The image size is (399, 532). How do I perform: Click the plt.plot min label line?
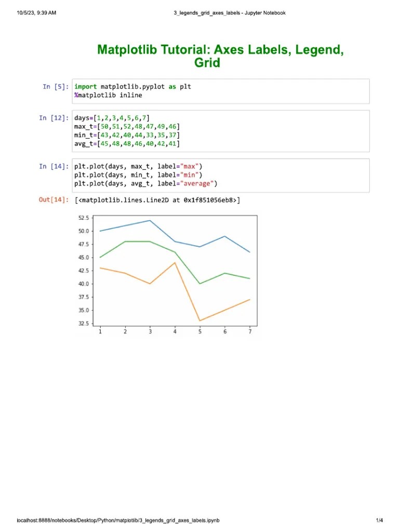click(138, 175)
